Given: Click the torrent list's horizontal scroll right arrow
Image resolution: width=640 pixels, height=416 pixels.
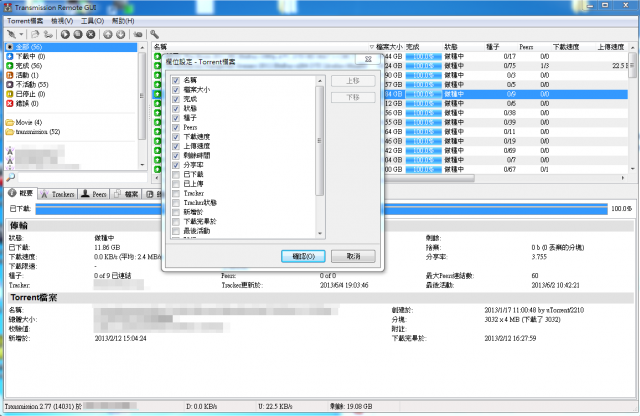Looking at the screenshot, I should click(x=623, y=178).
